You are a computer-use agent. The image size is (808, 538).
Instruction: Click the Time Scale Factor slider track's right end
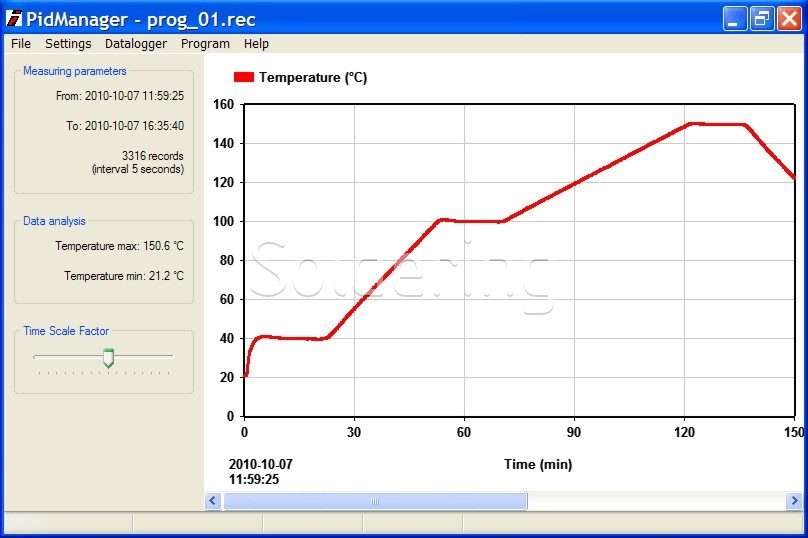[x=170, y=356]
